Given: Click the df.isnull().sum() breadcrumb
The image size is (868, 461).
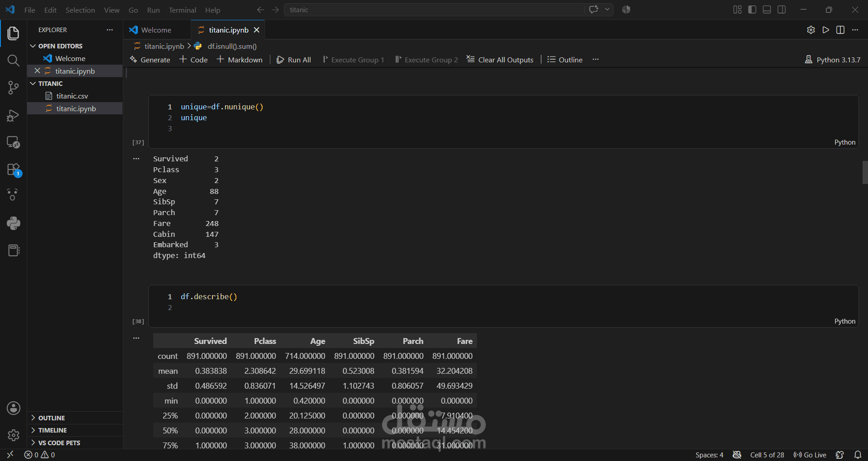Looking at the screenshot, I should tap(232, 46).
